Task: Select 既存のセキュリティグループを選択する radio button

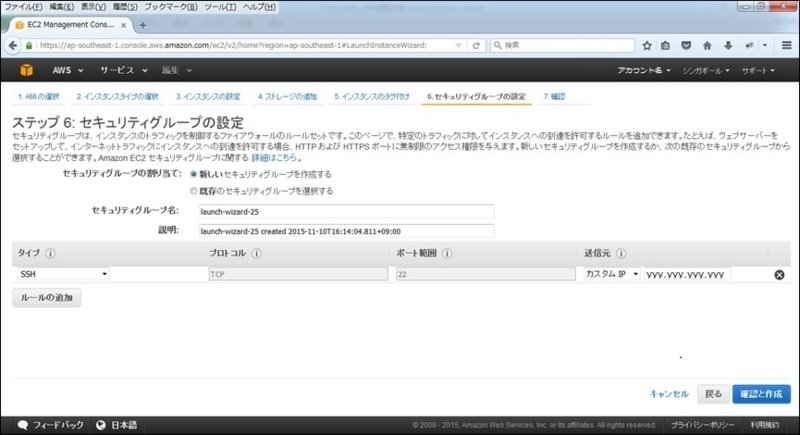Action: click(x=194, y=190)
